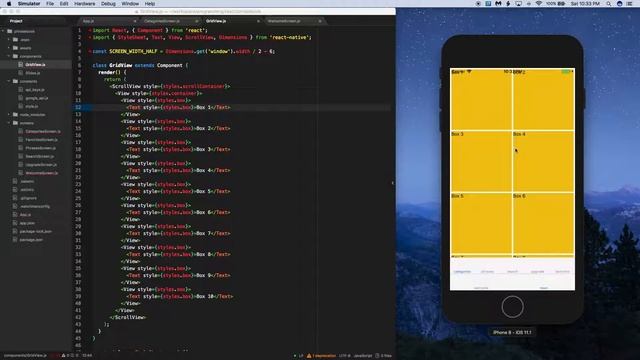Collapse the root project folder in tree
Screen dimensions: 640x360
(4, 31)
